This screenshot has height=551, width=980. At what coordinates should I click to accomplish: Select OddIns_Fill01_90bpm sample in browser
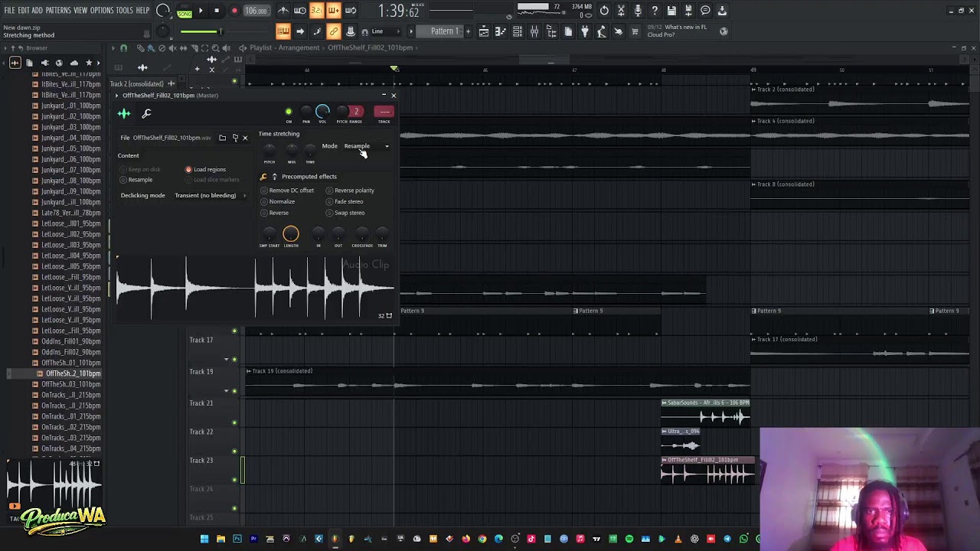click(70, 341)
